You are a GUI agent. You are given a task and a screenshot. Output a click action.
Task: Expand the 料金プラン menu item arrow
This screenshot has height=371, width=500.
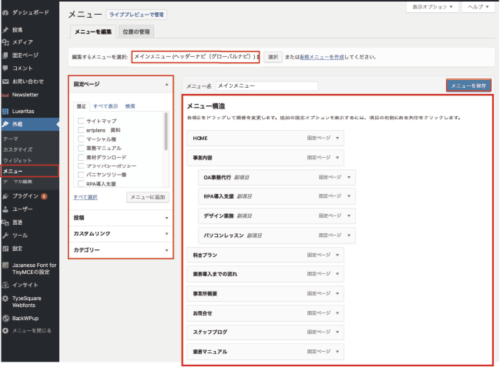337,255
